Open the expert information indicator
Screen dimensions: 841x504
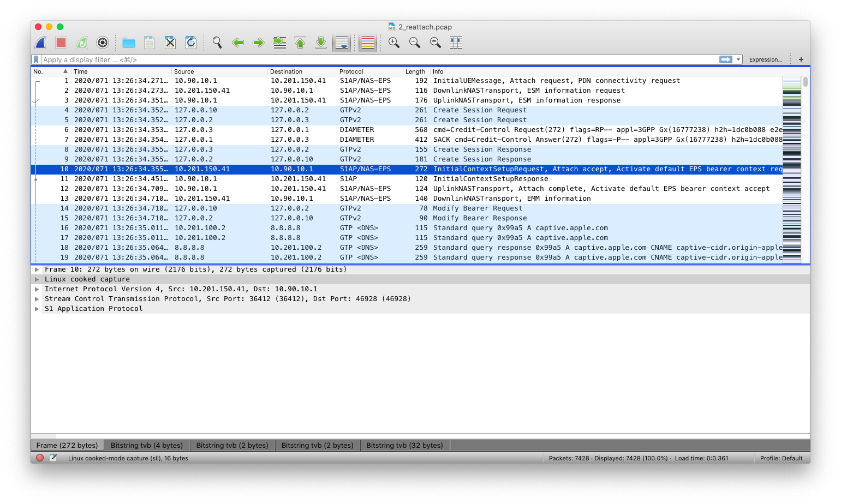[39, 458]
